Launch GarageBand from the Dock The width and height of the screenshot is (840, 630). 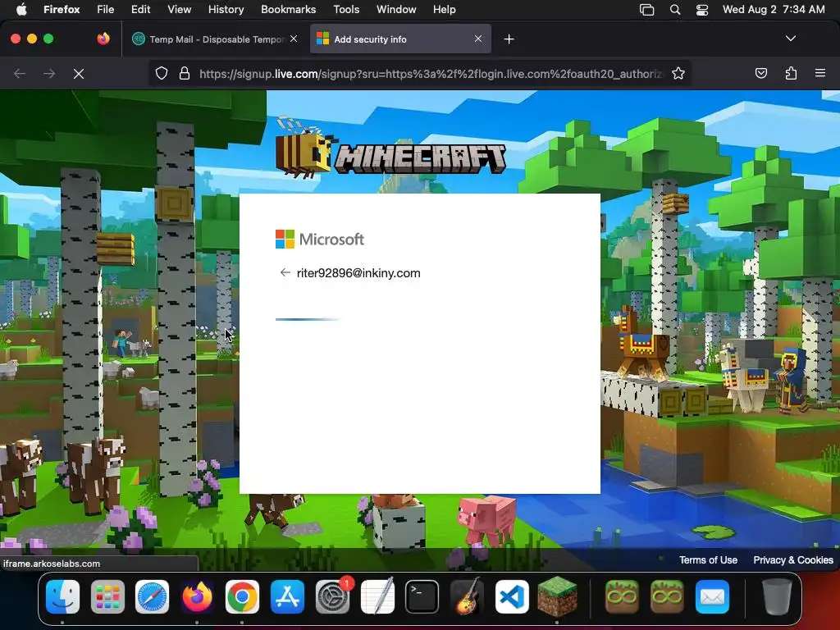[x=467, y=597]
